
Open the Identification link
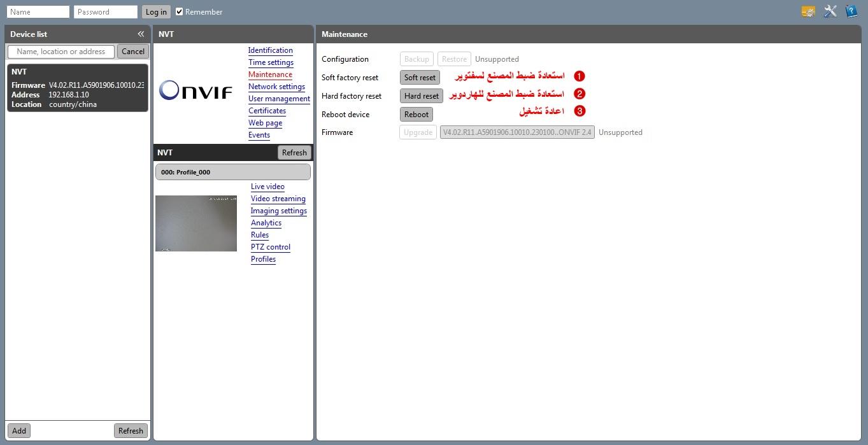pos(270,50)
